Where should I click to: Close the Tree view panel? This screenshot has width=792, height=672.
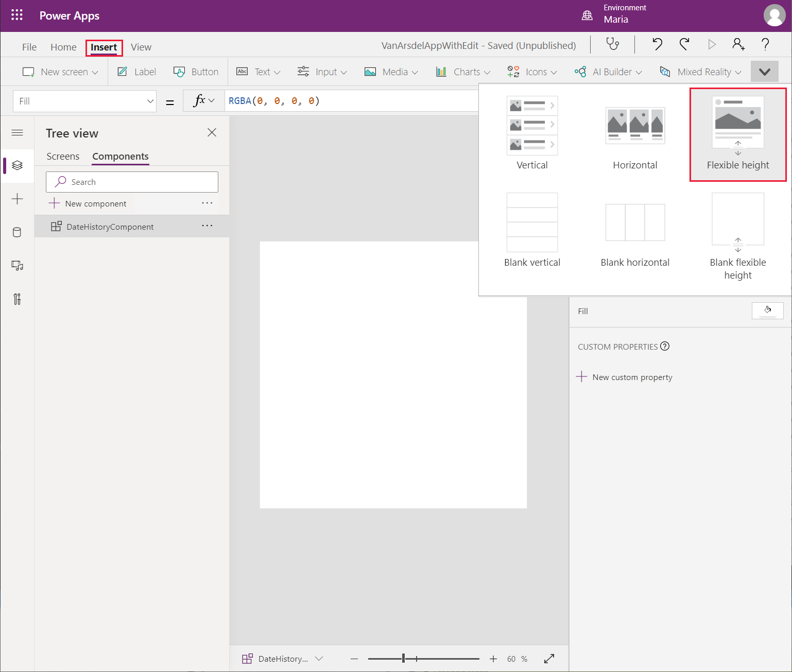(212, 133)
